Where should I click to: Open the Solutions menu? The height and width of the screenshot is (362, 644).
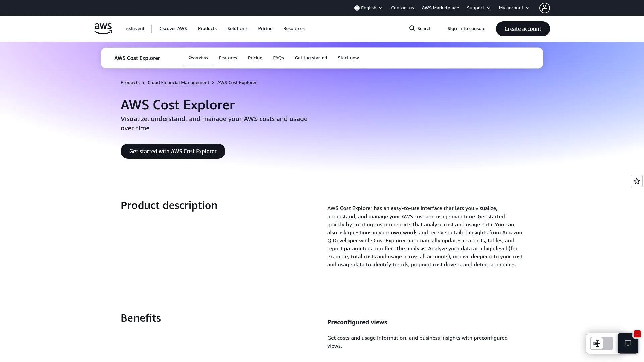click(237, 29)
